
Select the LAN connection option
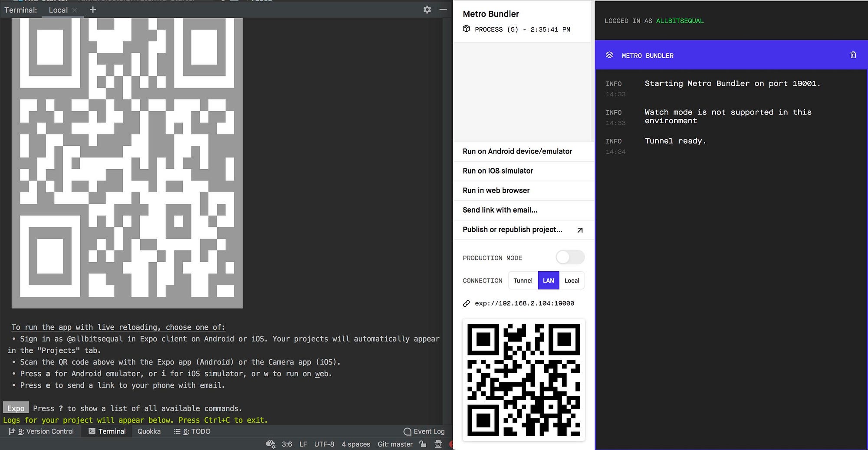tap(549, 281)
